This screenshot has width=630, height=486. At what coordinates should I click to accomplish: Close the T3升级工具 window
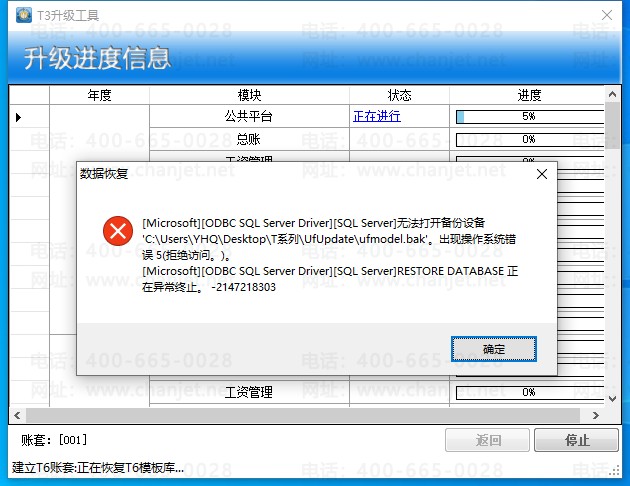pyautogui.click(x=607, y=15)
